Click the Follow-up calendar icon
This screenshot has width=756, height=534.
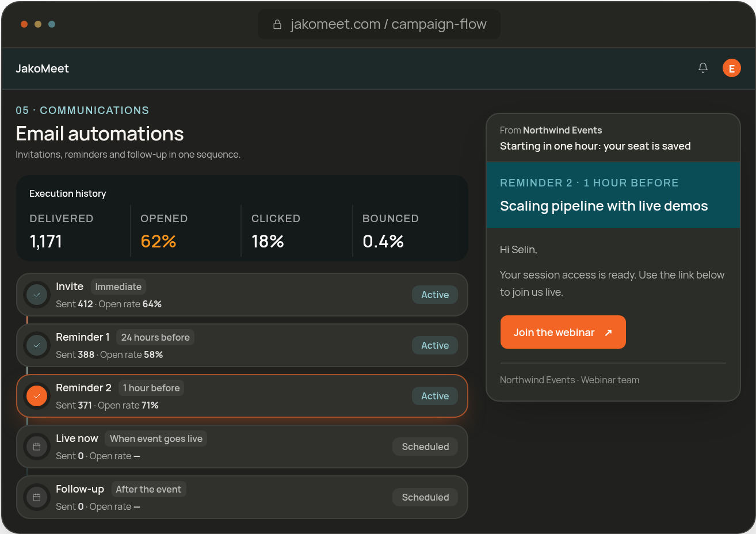(37, 497)
